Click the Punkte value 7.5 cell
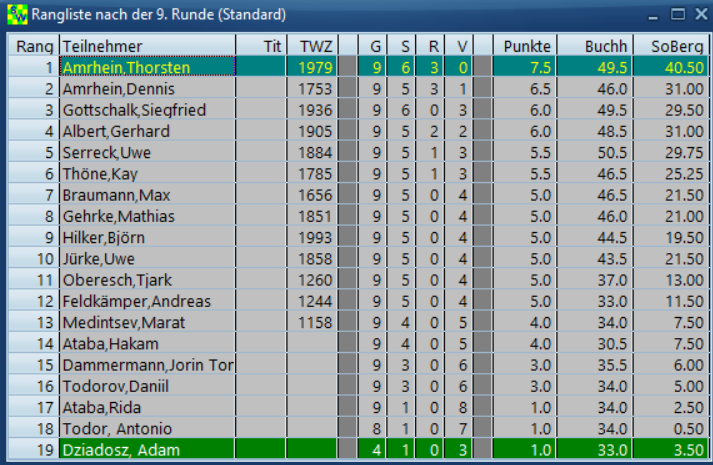Viewport: 713px width, 465px height. pyautogui.click(x=525, y=67)
